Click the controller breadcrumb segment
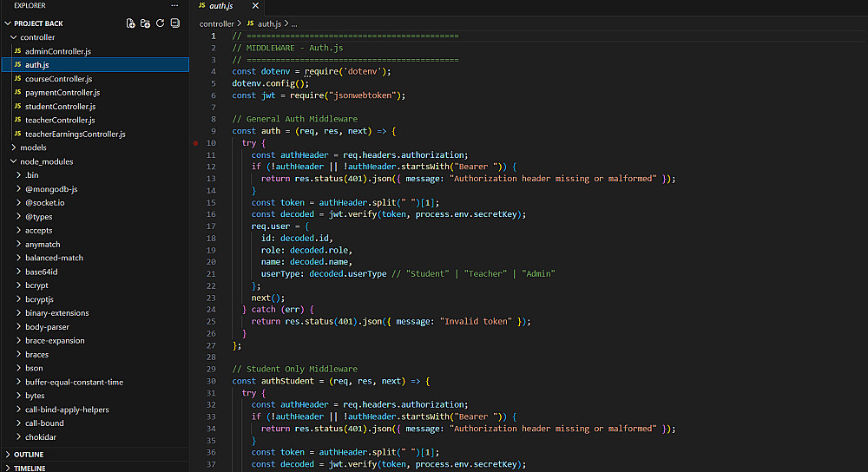The height and width of the screenshot is (472, 868). pyautogui.click(x=216, y=23)
